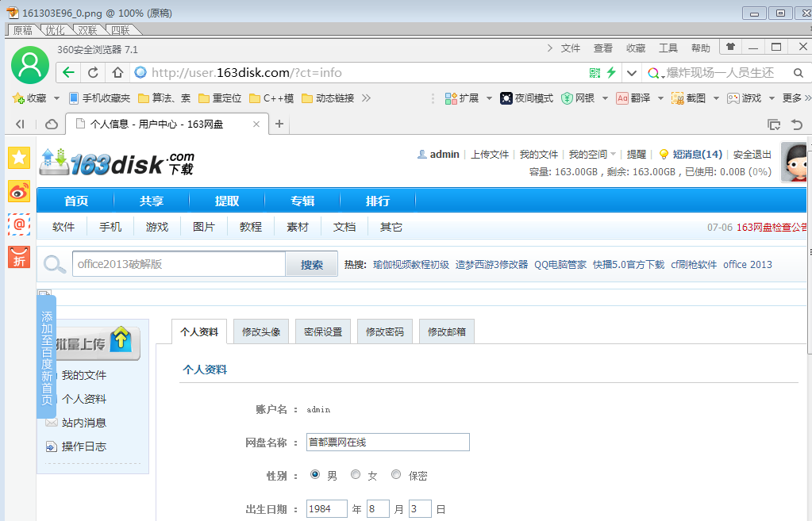Image resolution: width=812 pixels, height=521 pixels.
Task: Expand the address bar history dropdown
Action: tap(631, 71)
